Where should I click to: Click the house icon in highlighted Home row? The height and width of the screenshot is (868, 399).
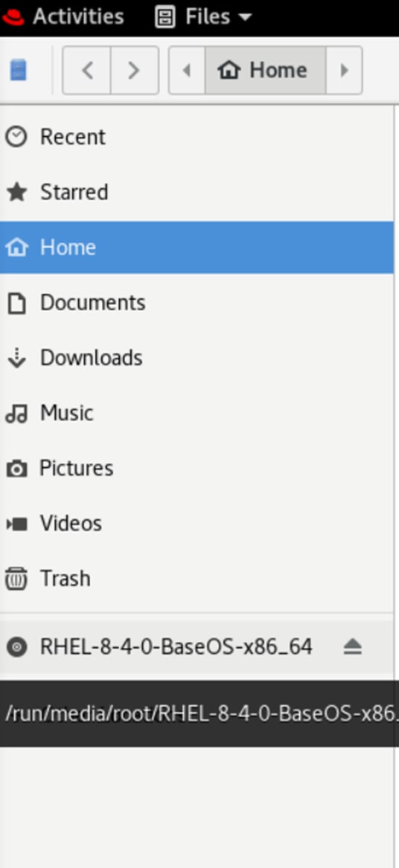[16, 247]
